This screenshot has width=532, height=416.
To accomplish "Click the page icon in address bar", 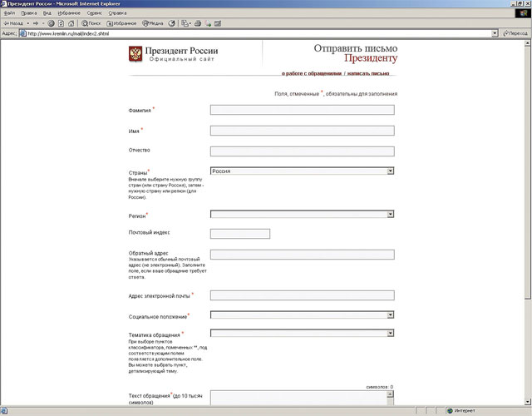I will point(22,33).
